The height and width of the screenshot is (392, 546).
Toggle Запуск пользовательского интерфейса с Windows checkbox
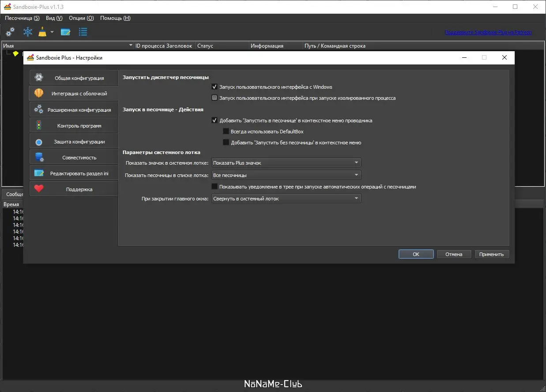[215, 87]
